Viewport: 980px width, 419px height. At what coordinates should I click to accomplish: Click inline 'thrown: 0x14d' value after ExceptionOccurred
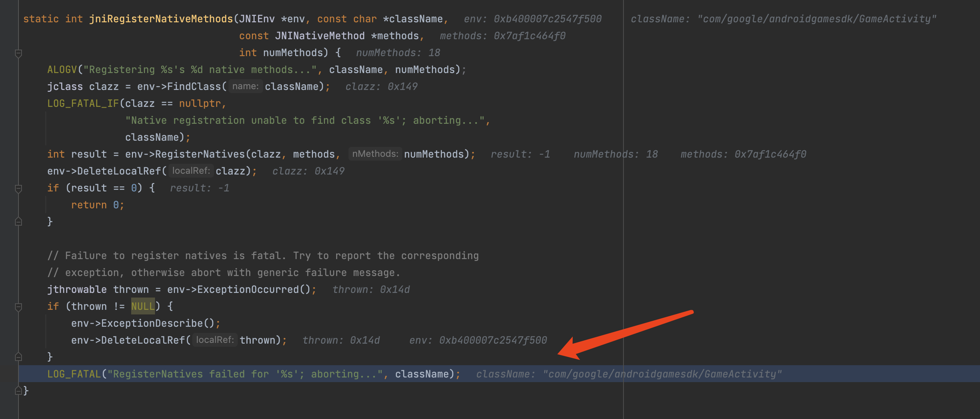(371, 289)
